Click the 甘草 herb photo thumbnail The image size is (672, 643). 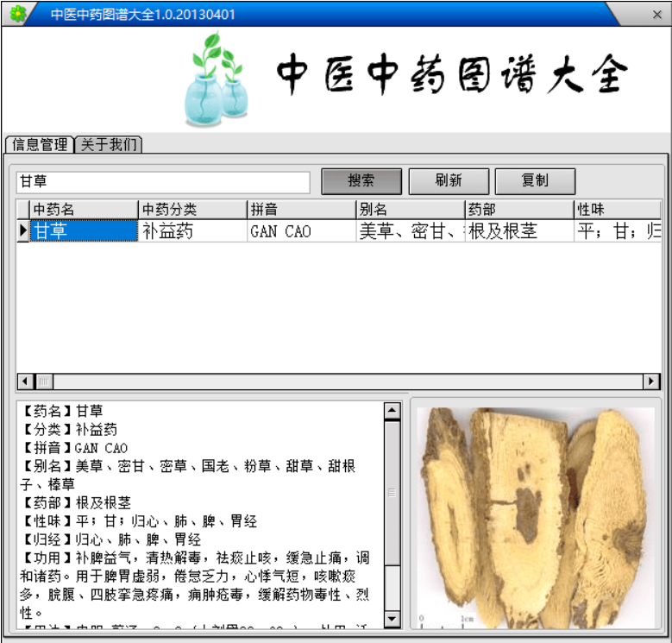(x=536, y=518)
